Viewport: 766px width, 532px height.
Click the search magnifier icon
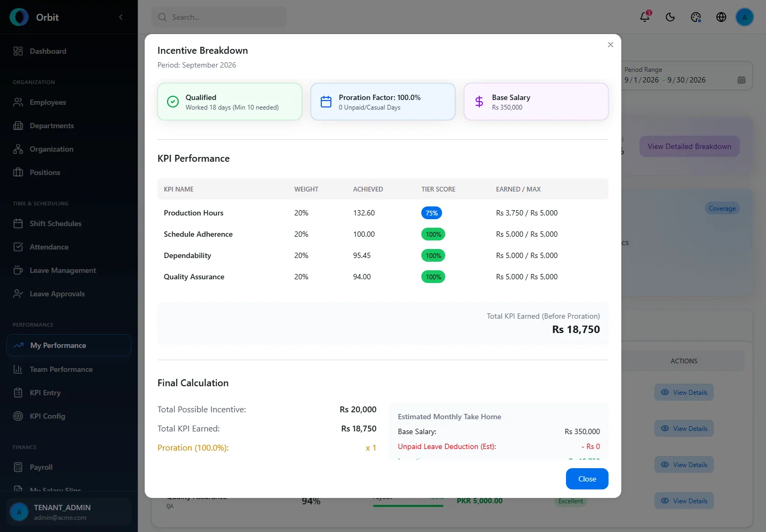pos(162,17)
